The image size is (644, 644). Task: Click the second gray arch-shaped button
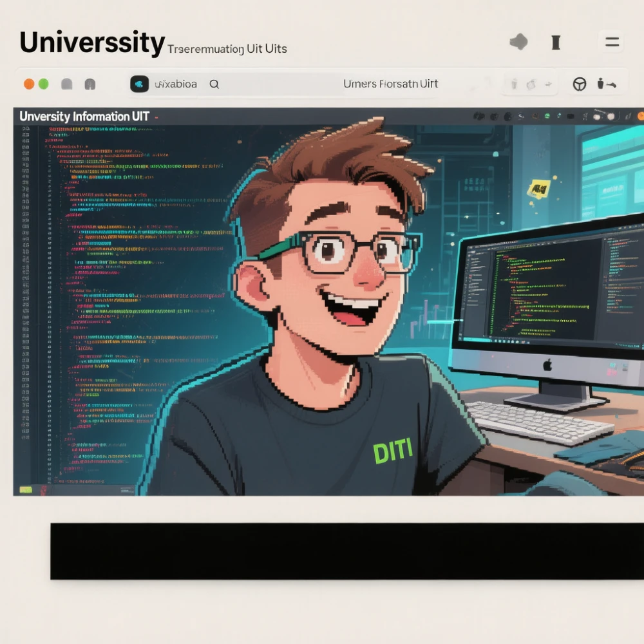pyautogui.click(x=90, y=84)
